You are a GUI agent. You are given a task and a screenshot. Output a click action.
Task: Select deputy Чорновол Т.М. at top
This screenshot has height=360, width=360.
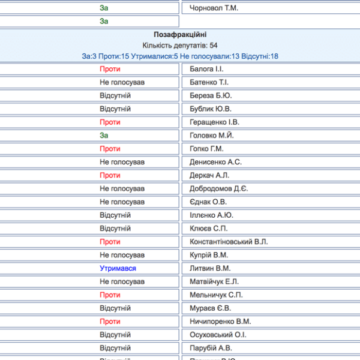(x=214, y=8)
